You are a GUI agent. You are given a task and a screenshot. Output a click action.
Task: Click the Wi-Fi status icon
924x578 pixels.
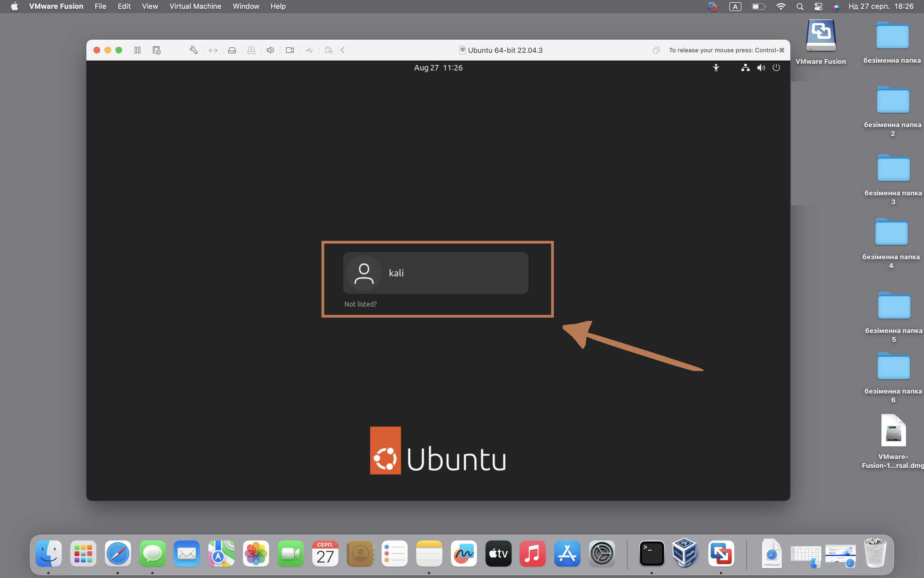click(x=781, y=6)
